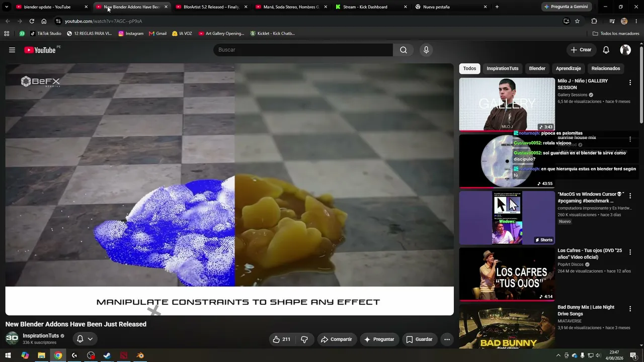Click the search magnifier button
This screenshot has height=362, width=644.
coord(404,50)
